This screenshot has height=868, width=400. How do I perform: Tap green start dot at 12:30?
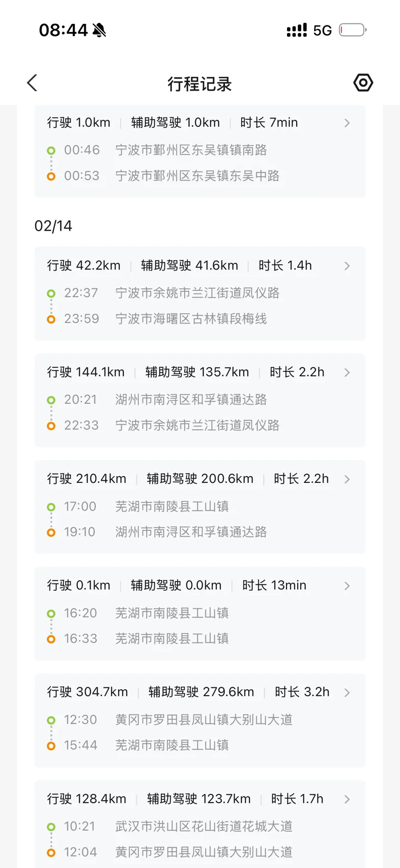[51, 720]
